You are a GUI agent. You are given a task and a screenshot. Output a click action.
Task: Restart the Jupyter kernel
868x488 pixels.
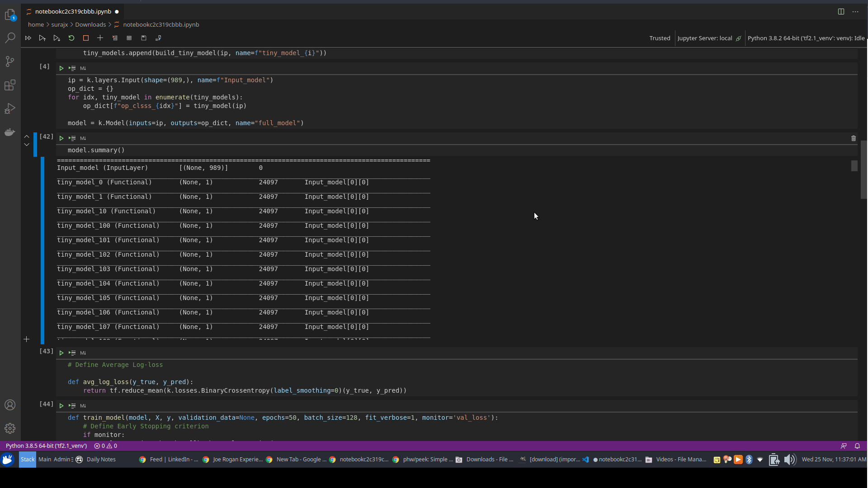[71, 38]
